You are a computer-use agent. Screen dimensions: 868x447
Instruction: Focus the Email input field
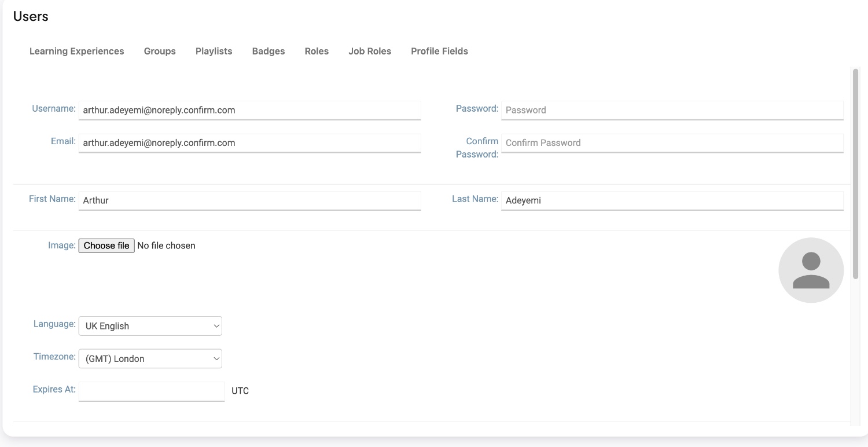[x=249, y=143]
